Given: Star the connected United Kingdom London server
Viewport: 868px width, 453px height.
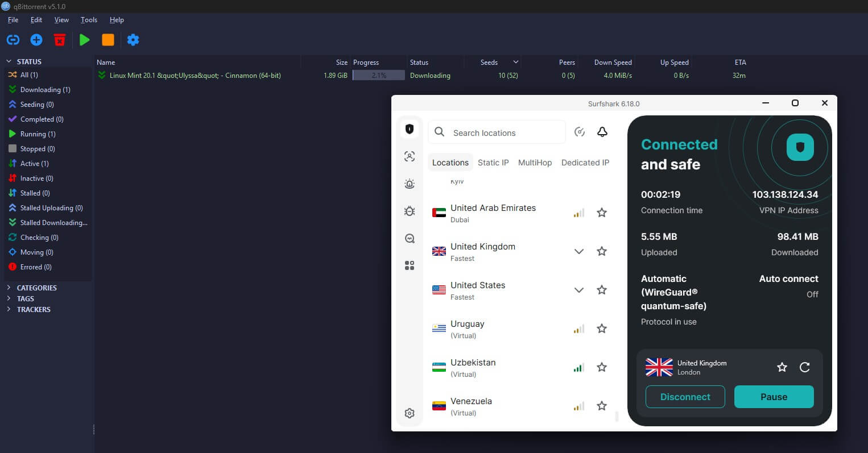Looking at the screenshot, I should [x=782, y=367].
